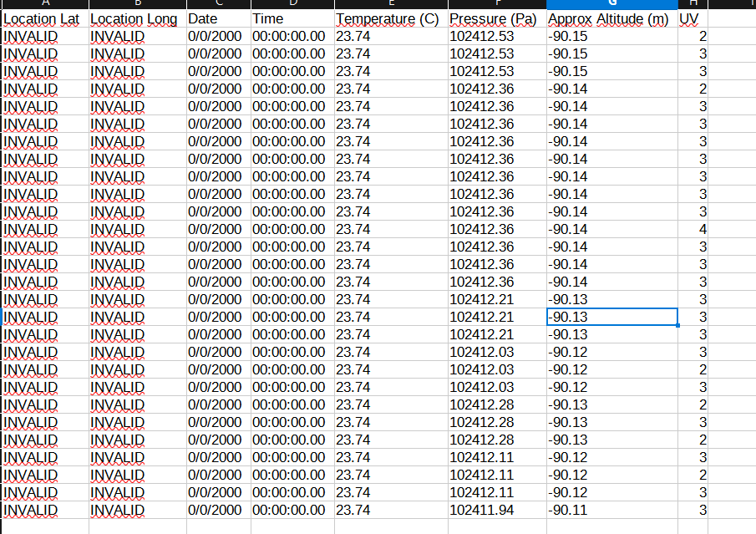Select the UV cell containing 4

tap(693, 229)
